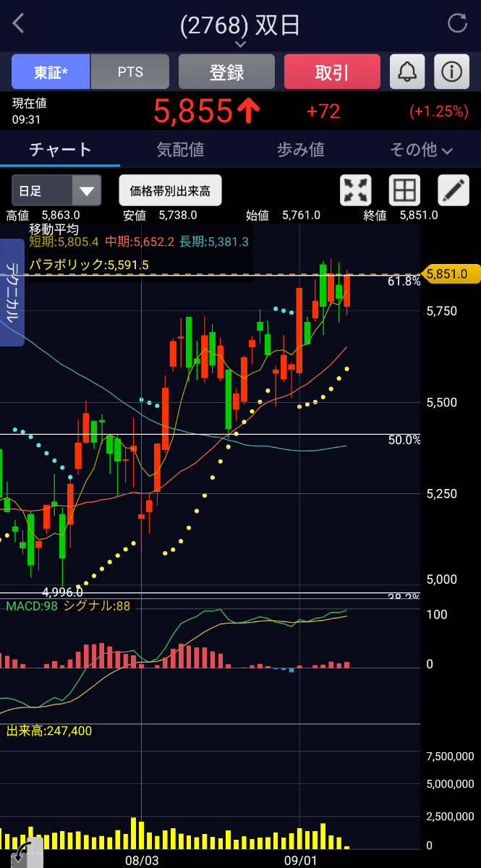Select the 東証 market toggle
Screen dimensions: 481x868
(x=51, y=72)
